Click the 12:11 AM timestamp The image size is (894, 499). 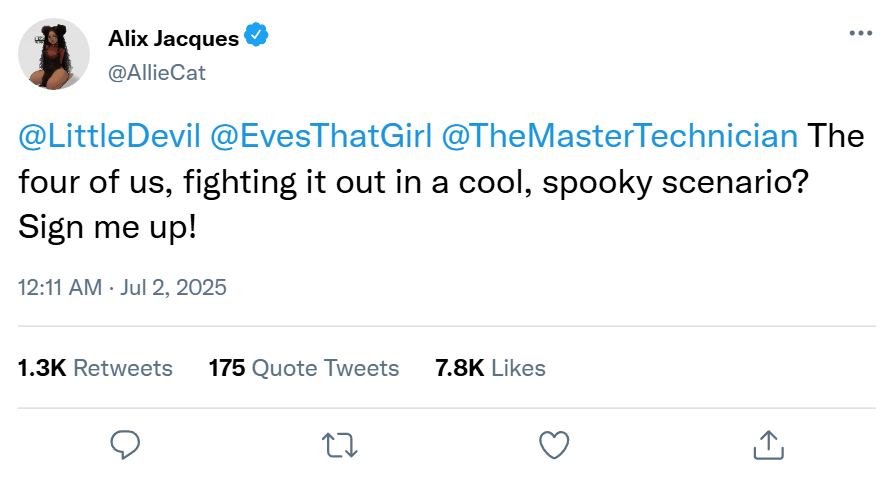coord(60,288)
